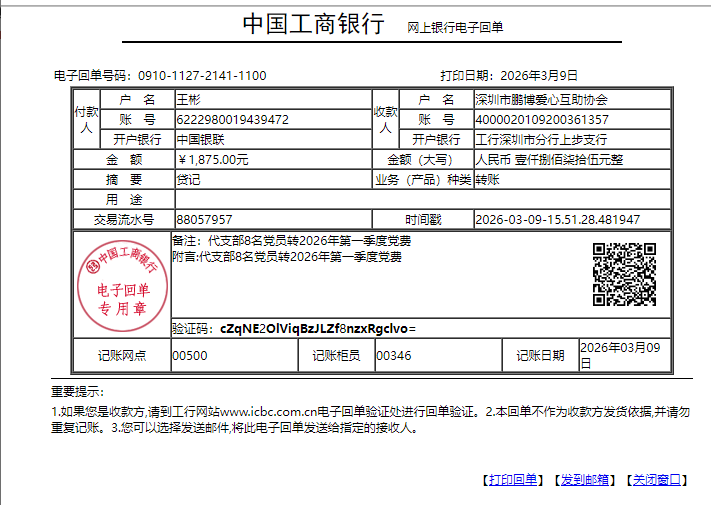Click the 附言 postscript line
Viewport: 711px width, 505px height.
tap(287, 257)
